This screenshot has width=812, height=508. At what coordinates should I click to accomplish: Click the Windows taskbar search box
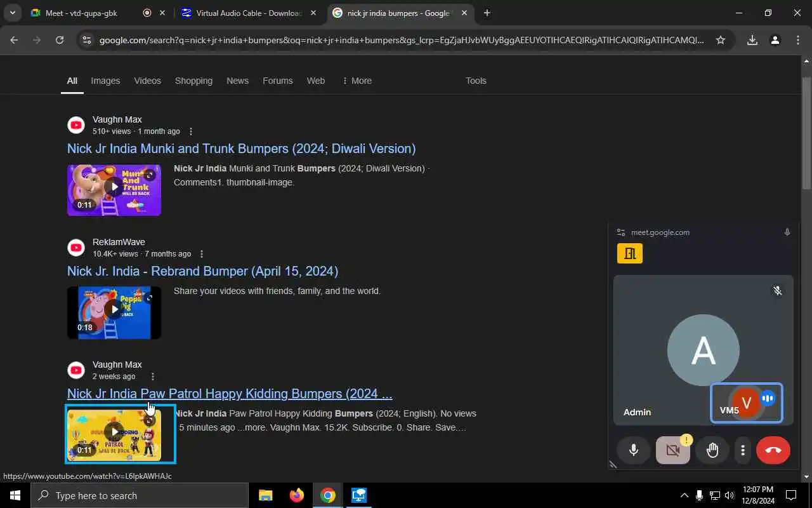[140, 495]
